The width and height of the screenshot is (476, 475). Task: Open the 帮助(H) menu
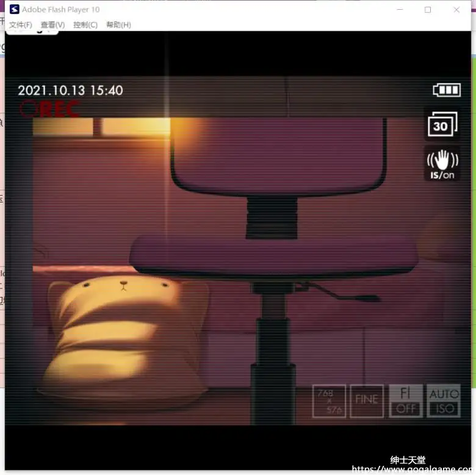pyautogui.click(x=118, y=25)
